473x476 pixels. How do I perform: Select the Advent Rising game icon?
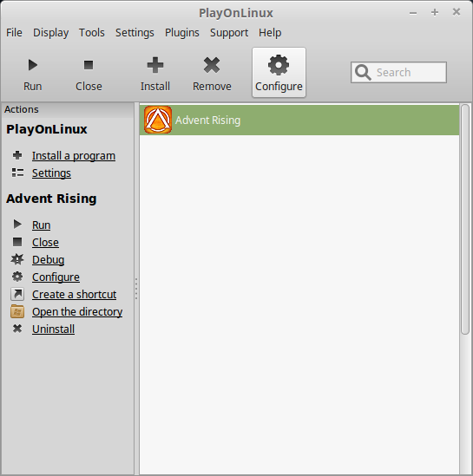[x=158, y=120]
